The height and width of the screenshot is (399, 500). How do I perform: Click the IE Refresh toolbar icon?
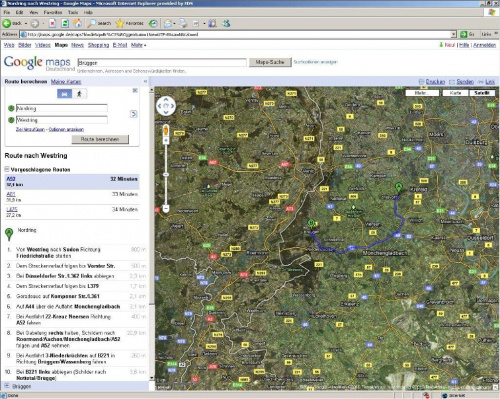pyautogui.click(x=65, y=23)
